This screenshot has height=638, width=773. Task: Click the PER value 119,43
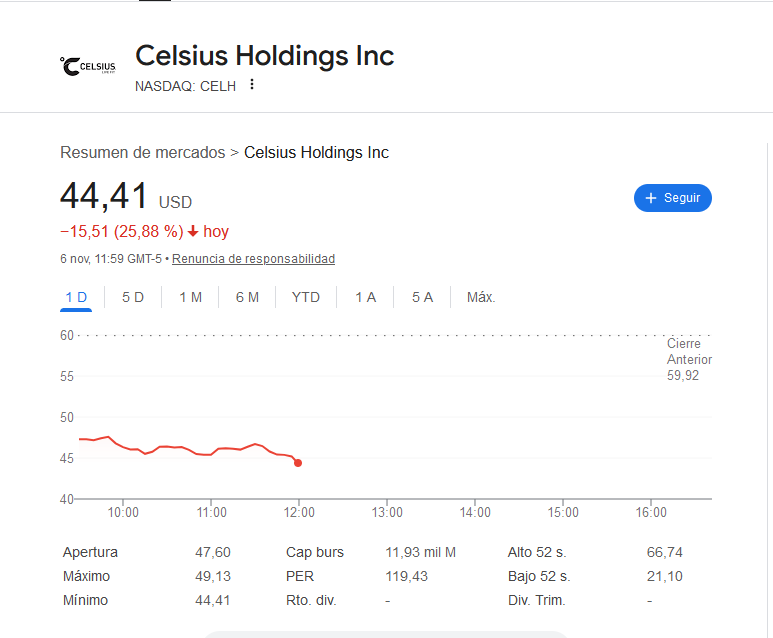coord(406,576)
